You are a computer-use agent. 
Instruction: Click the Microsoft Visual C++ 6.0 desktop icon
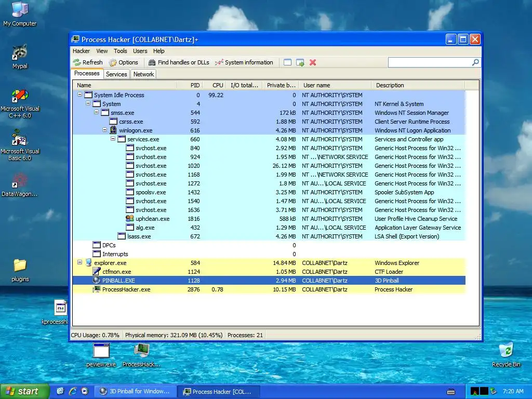[20, 103]
